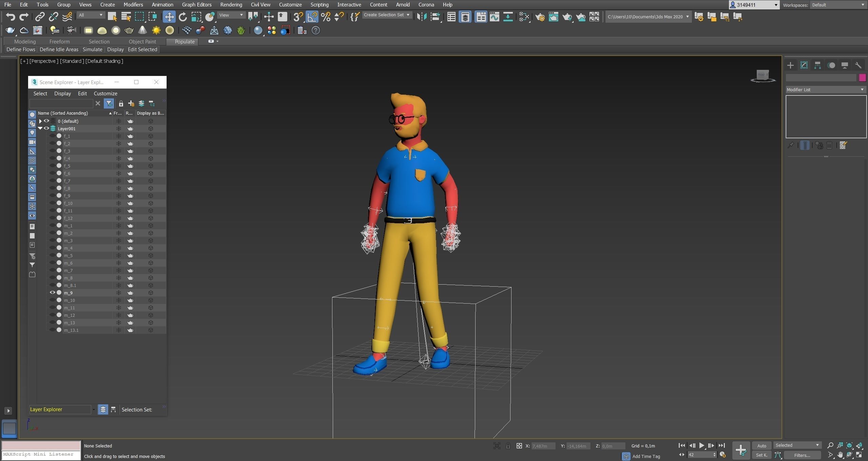Collapse the Layer001 tree

tap(40, 129)
